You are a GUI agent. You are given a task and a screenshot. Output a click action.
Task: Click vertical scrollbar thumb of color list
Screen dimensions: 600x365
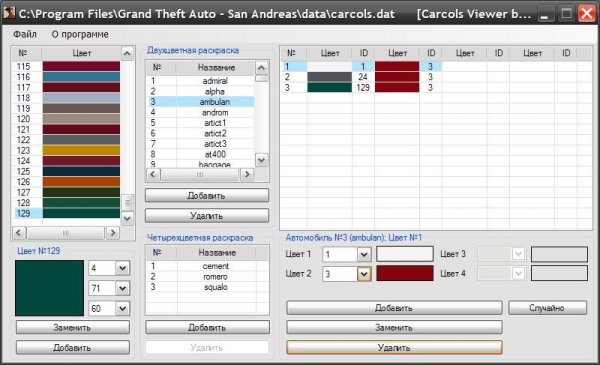point(127,202)
